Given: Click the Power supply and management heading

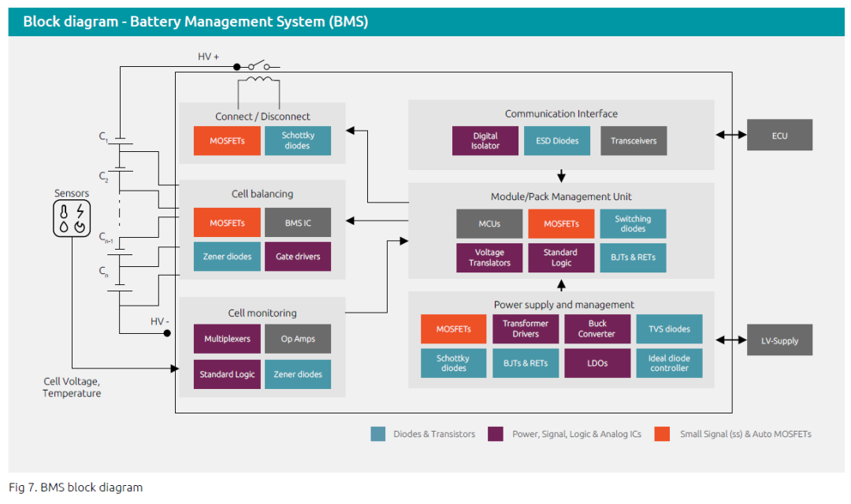Looking at the screenshot, I should [x=564, y=304].
